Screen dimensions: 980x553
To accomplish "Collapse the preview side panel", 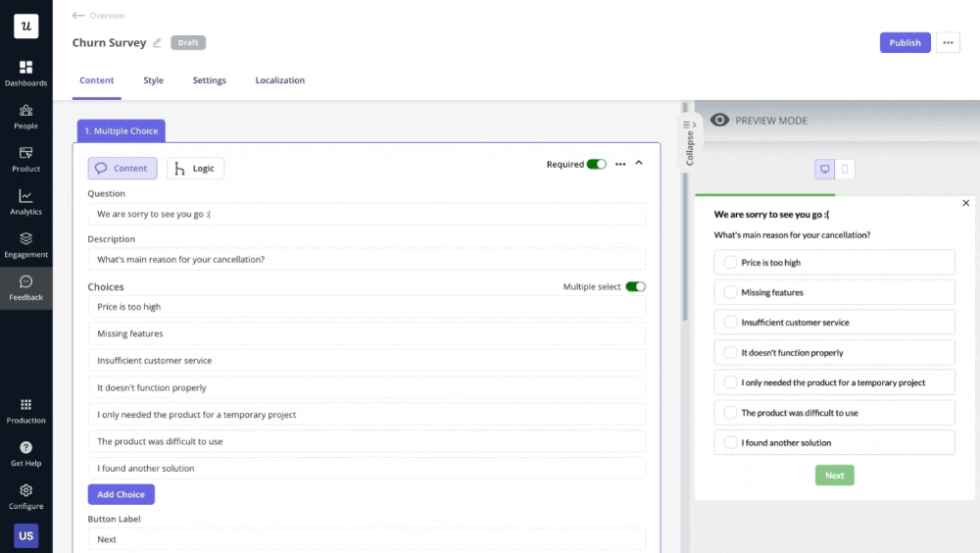I will [689, 143].
